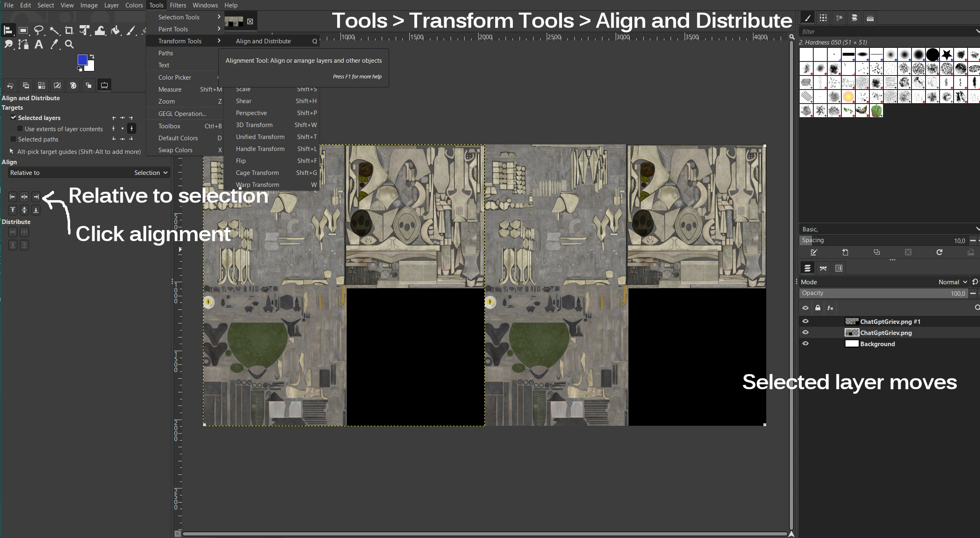Select the Fuzzy Select magic wand tool
This screenshot has width=980, height=538.
[x=54, y=30]
